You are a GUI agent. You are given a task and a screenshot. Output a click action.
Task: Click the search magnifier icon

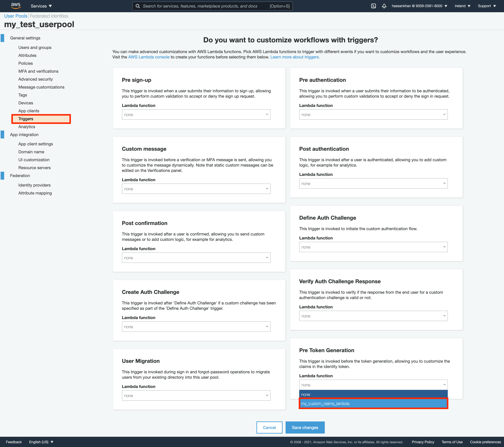click(x=138, y=6)
